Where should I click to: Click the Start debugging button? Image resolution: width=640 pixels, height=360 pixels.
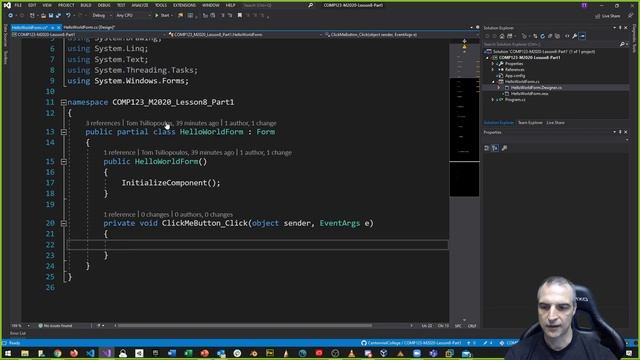tap(162, 16)
